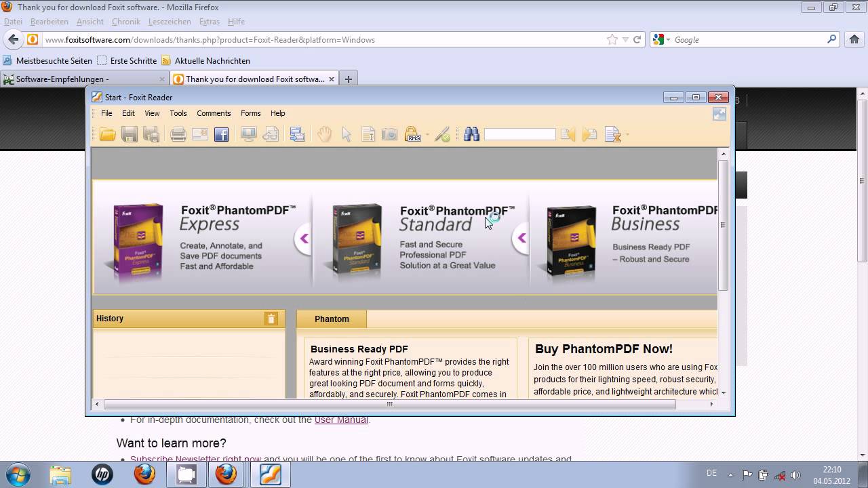
Task: Click the Find Next arrow icon
Action: tap(590, 134)
